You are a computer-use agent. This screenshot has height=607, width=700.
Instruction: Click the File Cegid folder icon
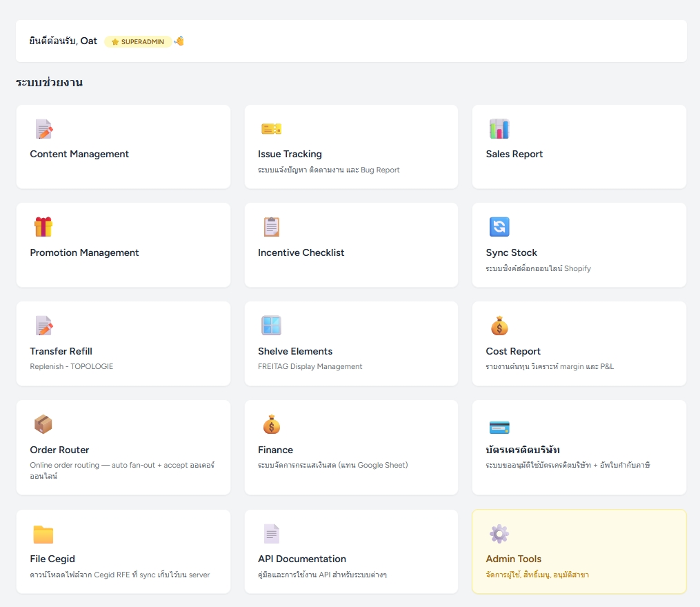tap(43, 534)
